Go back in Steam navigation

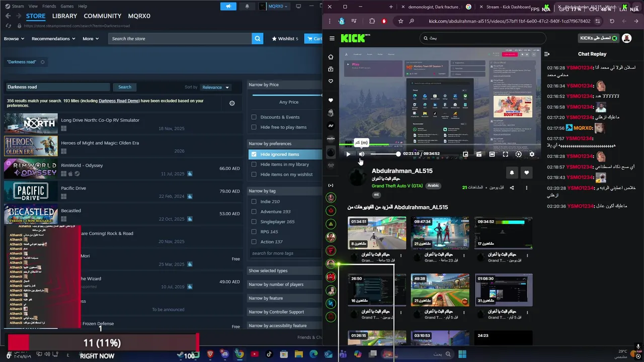tap(8, 16)
